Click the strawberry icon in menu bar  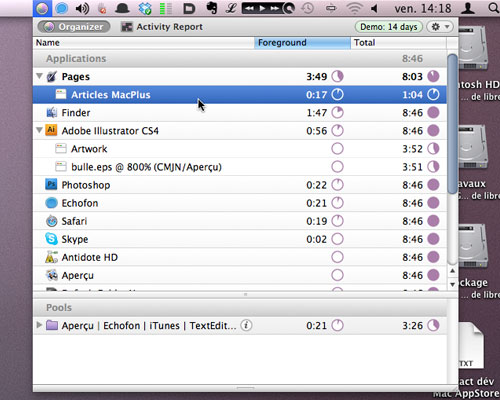point(102,8)
